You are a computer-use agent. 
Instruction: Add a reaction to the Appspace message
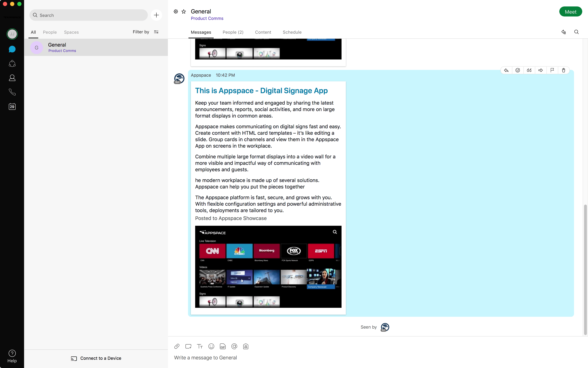(518, 70)
